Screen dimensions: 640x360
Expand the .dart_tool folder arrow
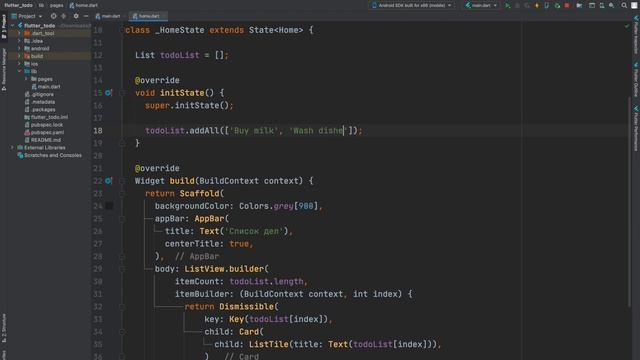point(19,33)
